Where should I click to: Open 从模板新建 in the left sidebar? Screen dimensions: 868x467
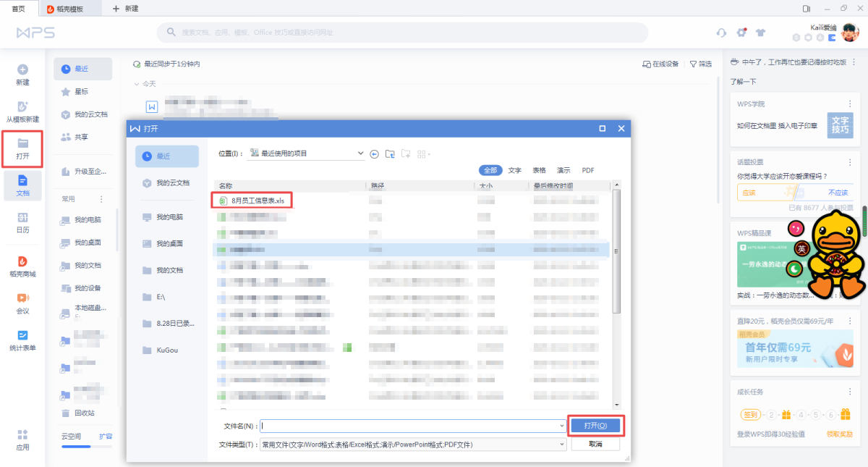(x=22, y=111)
